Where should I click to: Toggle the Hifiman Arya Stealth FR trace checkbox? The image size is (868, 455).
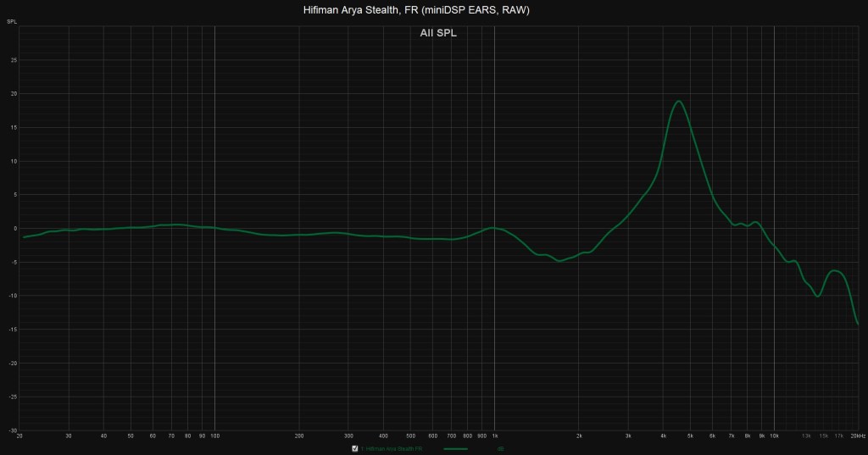[354, 448]
